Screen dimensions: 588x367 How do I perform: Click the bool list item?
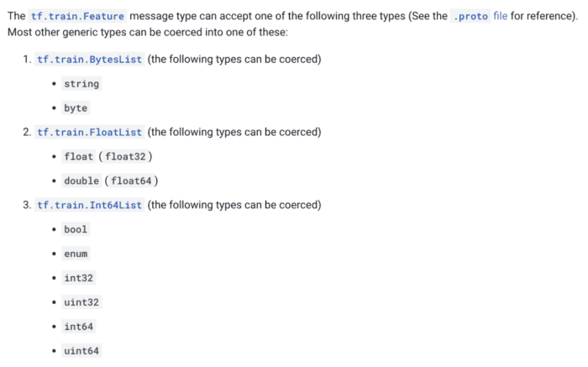[76, 229]
